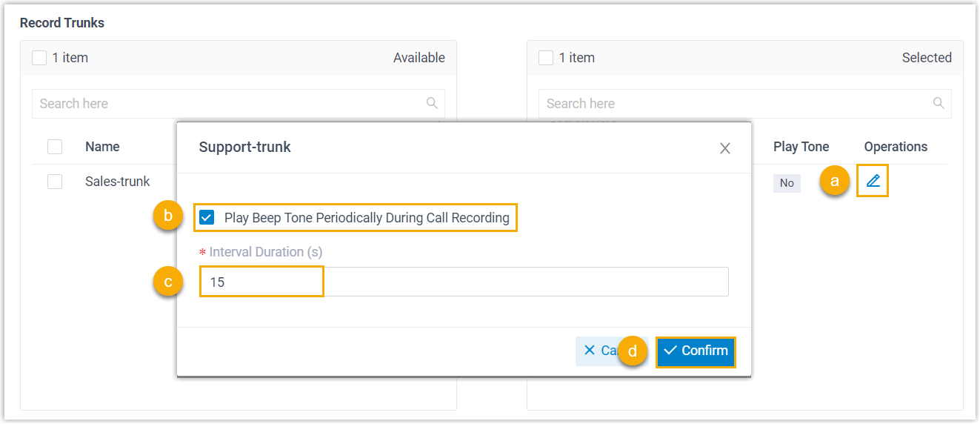
Task: Click the search magnifier in Selected panel
Action: coord(939,103)
